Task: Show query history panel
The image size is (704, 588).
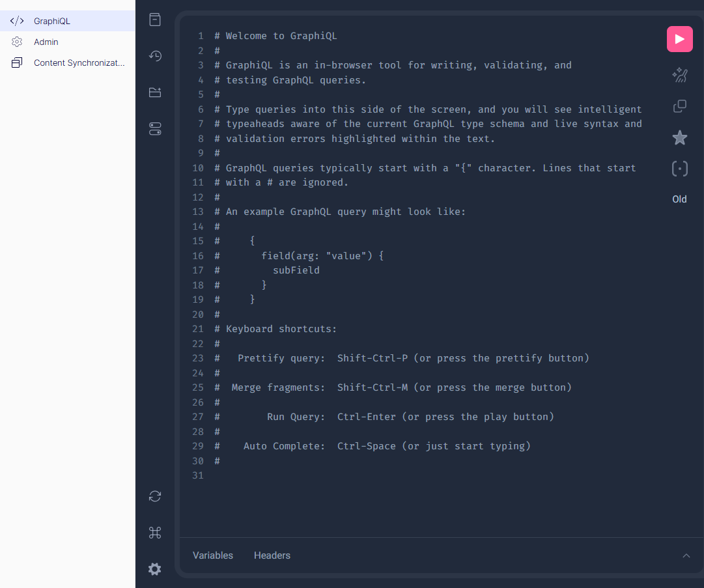Action: coord(155,56)
